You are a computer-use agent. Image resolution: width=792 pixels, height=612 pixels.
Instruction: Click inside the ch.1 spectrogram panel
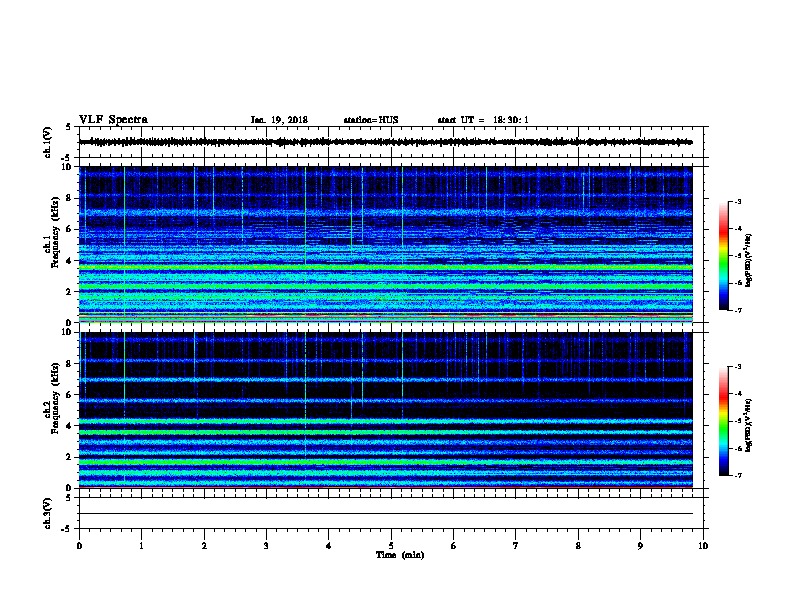pyautogui.click(x=385, y=244)
